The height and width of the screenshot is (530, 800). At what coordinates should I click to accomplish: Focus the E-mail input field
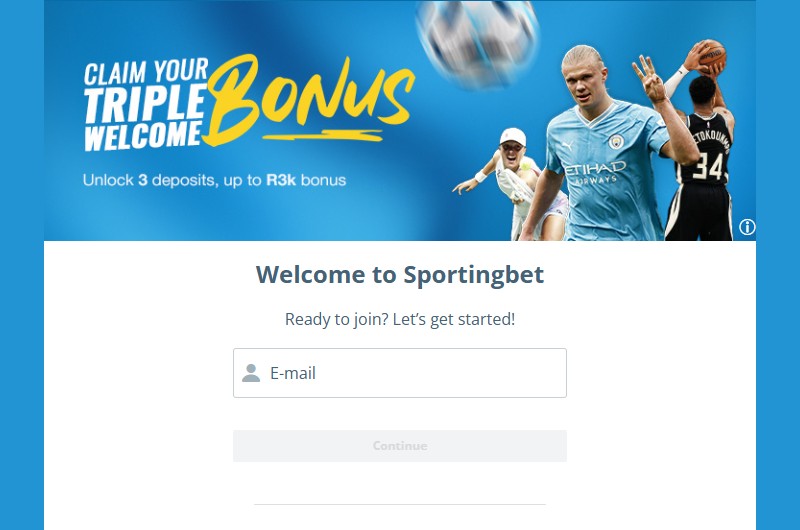[x=400, y=373]
